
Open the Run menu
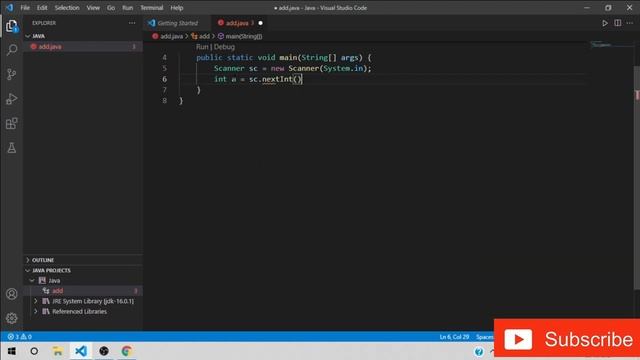[x=127, y=8]
